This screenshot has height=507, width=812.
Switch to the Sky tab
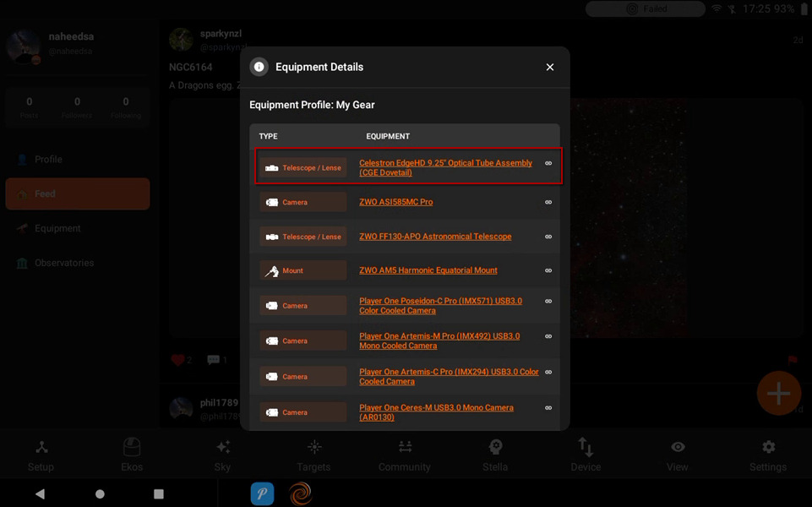(223, 455)
